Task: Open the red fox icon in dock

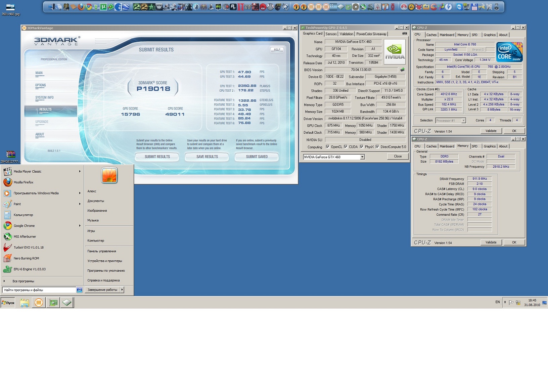Action: click(x=419, y=7)
